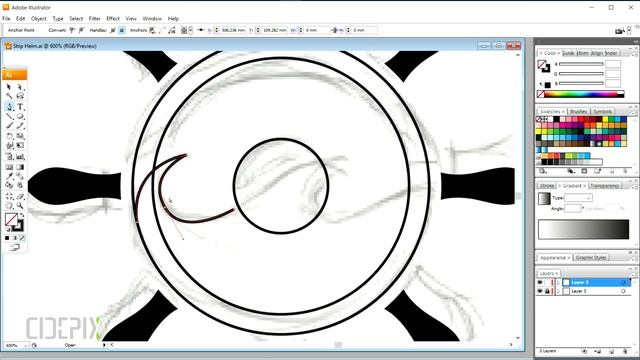Convert selected anchor points to smooth

(x=81, y=30)
